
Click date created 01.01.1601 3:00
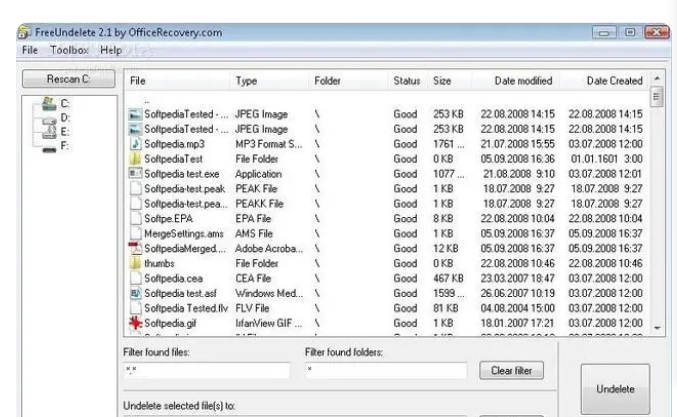pyautogui.click(x=607, y=159)
